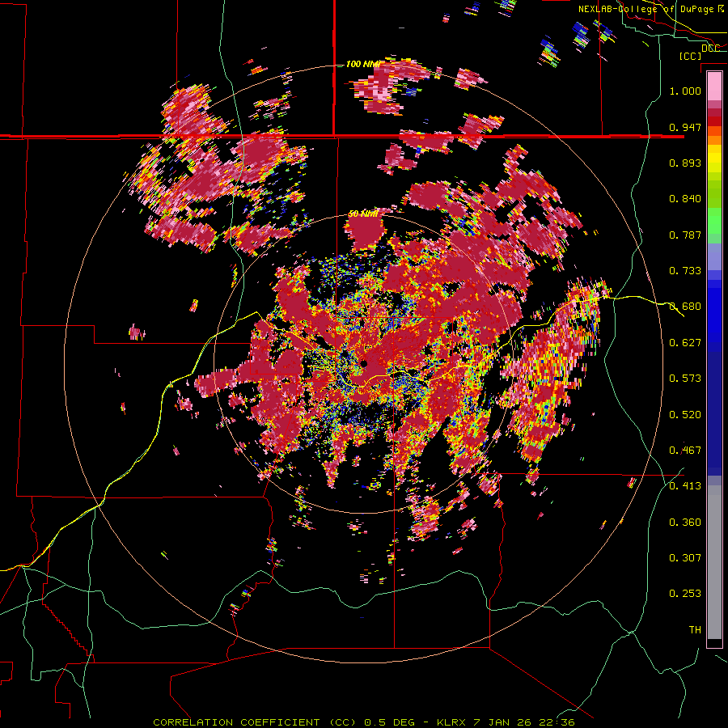
Task: Click the 0.467 scale value
Action: click(x=685, y=451)
